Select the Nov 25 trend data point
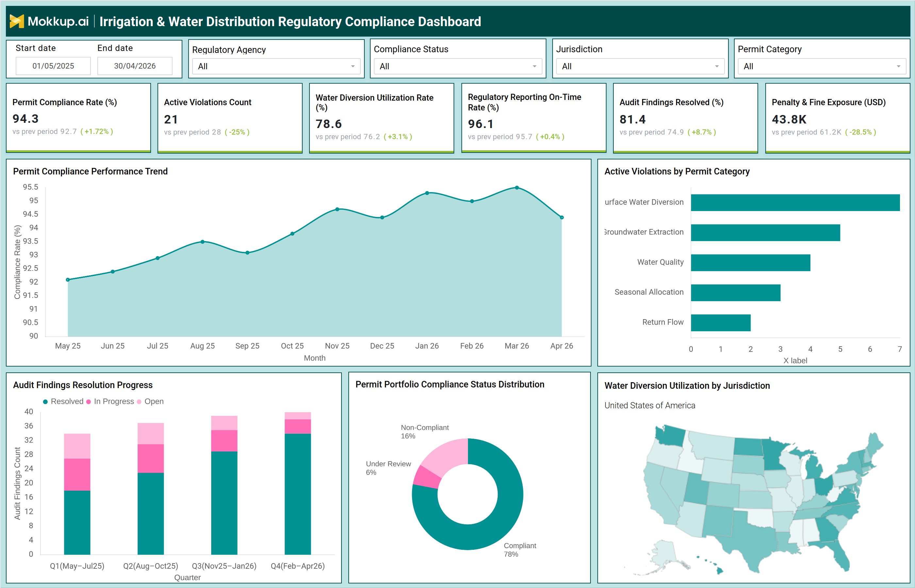 pos(337,209)
